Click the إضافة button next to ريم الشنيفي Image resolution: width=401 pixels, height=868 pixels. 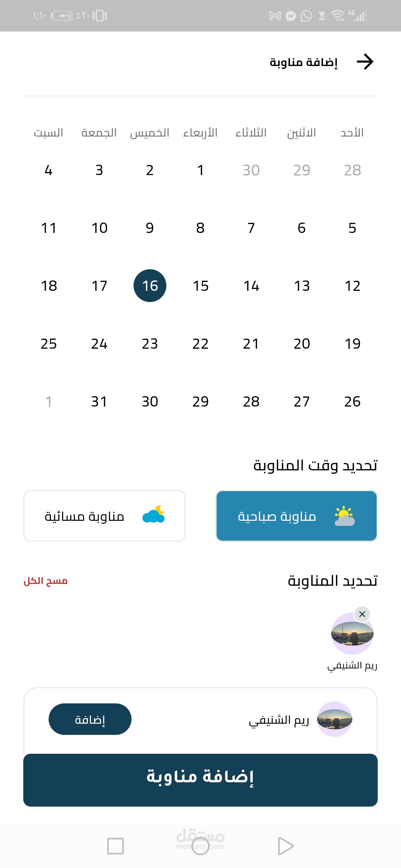tap(90, 719)
